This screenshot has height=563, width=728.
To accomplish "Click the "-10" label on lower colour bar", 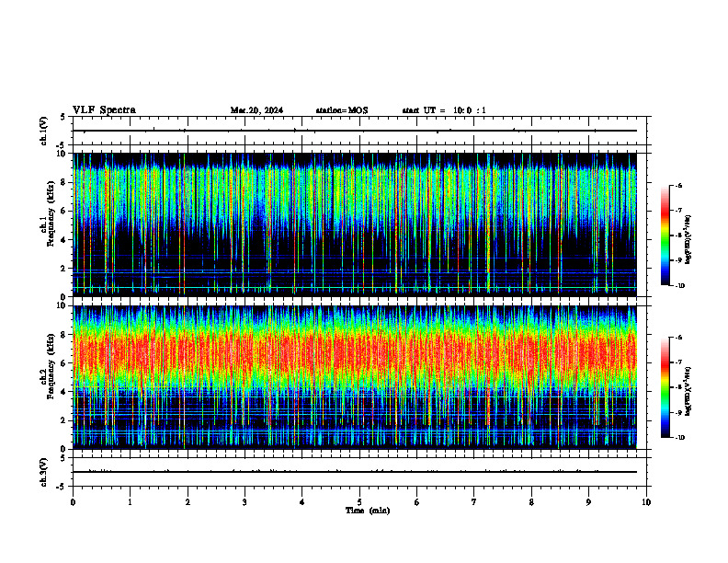I will point(679,438).
